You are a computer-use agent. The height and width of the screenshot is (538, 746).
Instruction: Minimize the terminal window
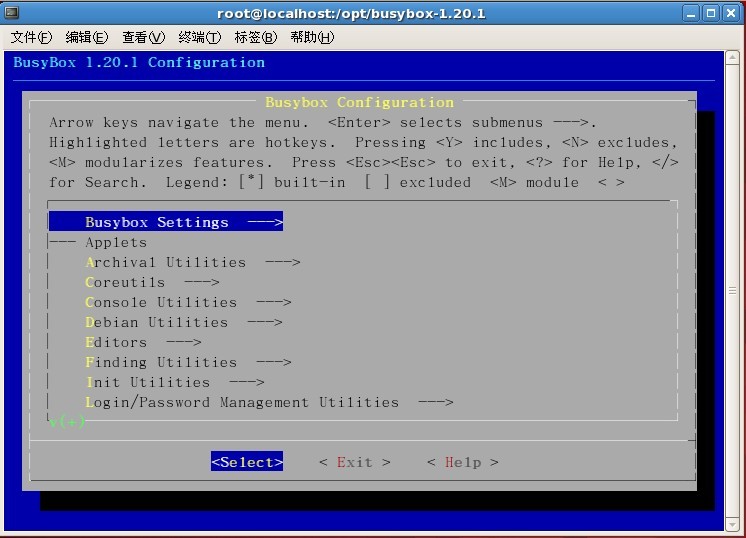pos(691,13)
